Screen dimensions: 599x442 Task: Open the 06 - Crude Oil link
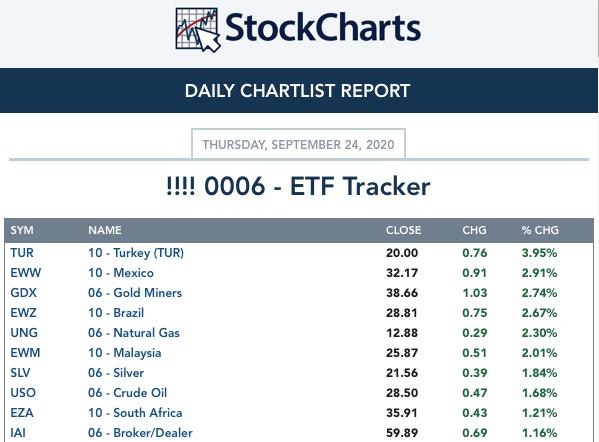(x=128, y=392)
